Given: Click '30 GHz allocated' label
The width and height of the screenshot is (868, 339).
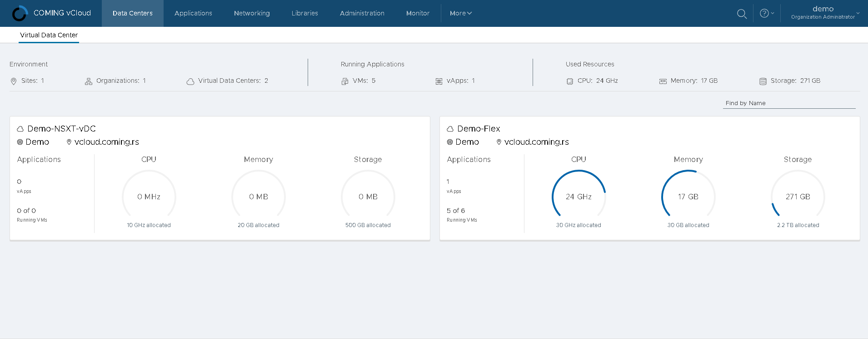Looking at the screenshot, I should coord(579,225).
